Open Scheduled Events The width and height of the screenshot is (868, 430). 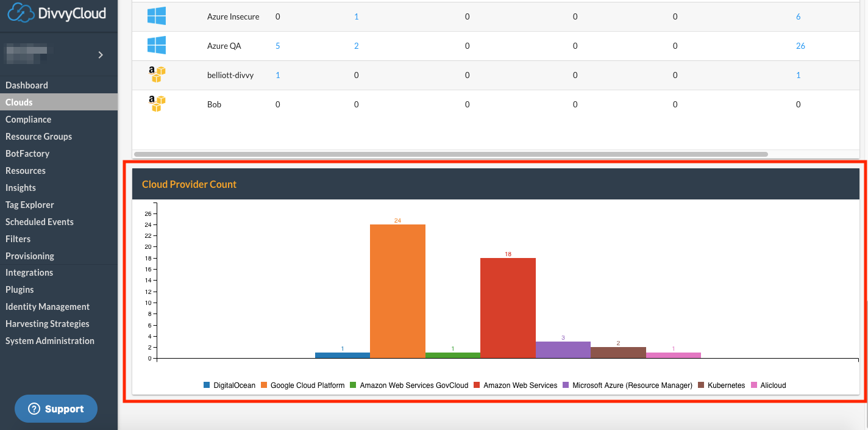point(40,222)
